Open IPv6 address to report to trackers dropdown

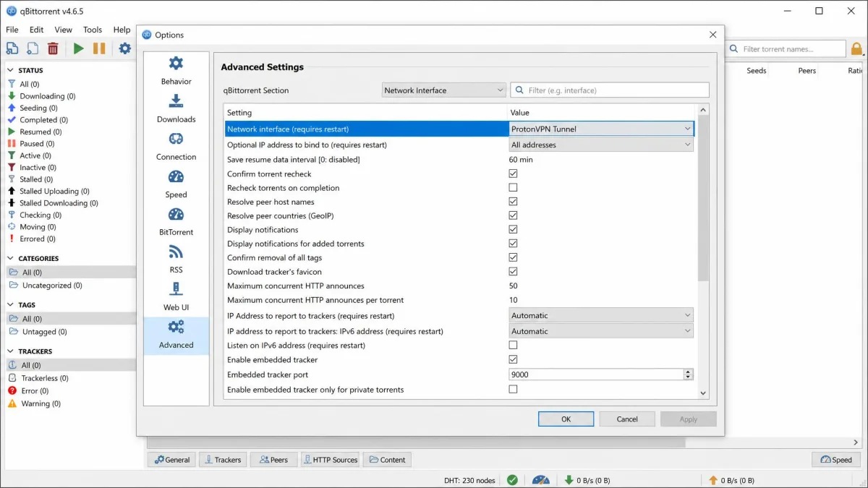[601, 331]
